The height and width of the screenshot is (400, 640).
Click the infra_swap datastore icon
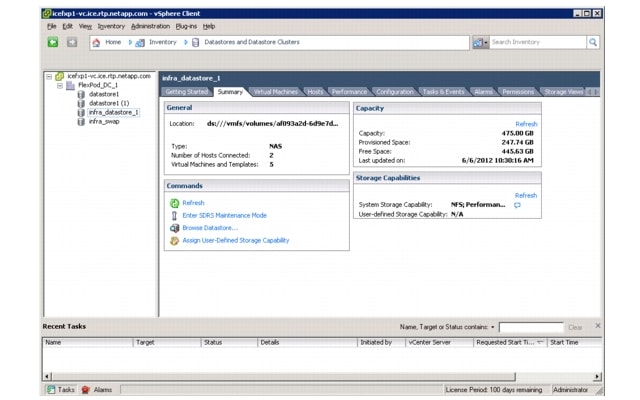[x=81, y=122]
